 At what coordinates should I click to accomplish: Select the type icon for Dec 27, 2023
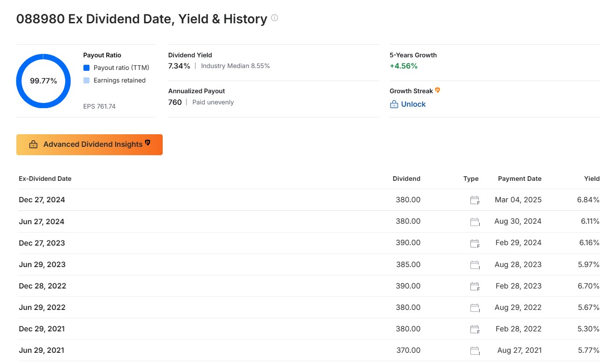pos(475,243)
